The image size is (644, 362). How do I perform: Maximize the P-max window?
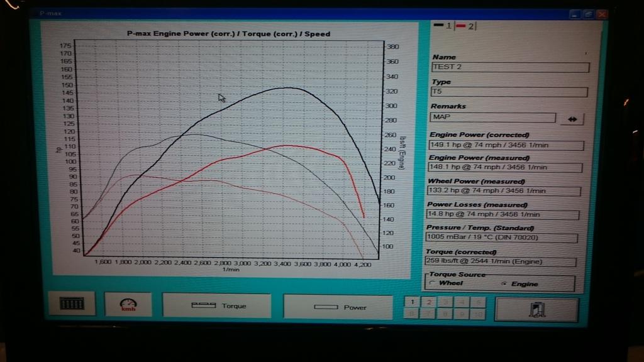point(588,14)
